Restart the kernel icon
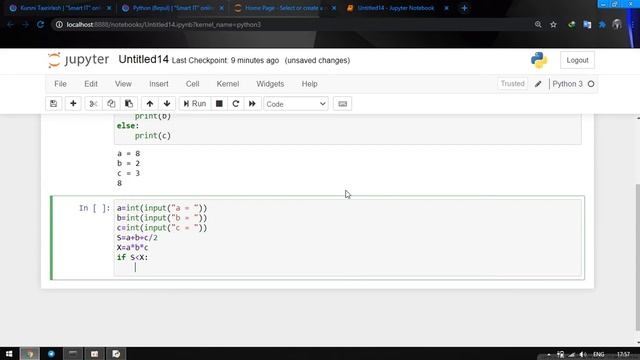640x360 pixels. 236,104
